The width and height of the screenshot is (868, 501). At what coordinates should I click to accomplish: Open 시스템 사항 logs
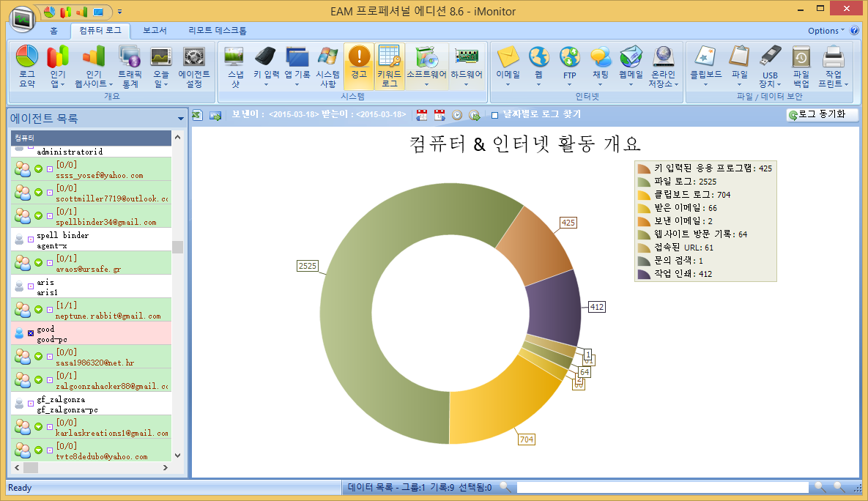(x=327, y=67)
